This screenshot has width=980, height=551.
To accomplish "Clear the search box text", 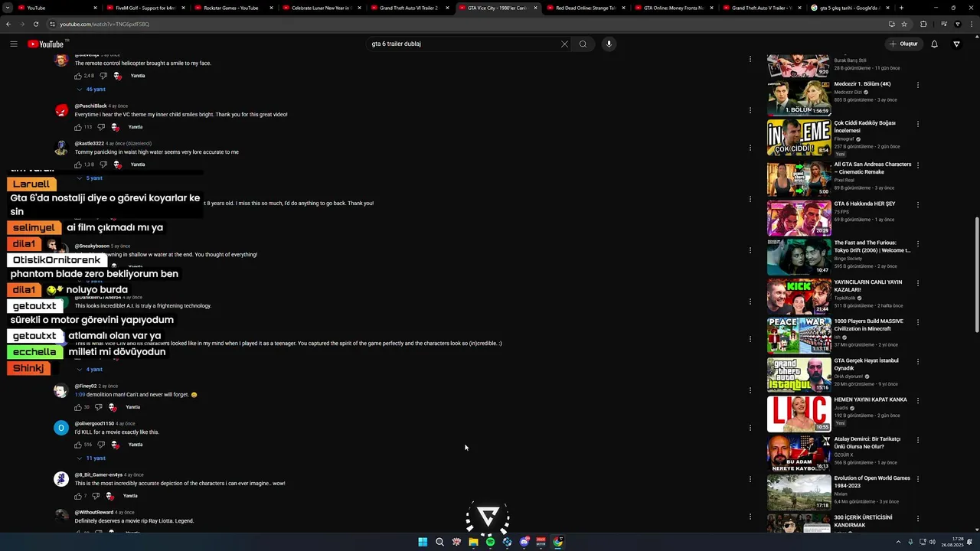I will click(x=564, y=44).
